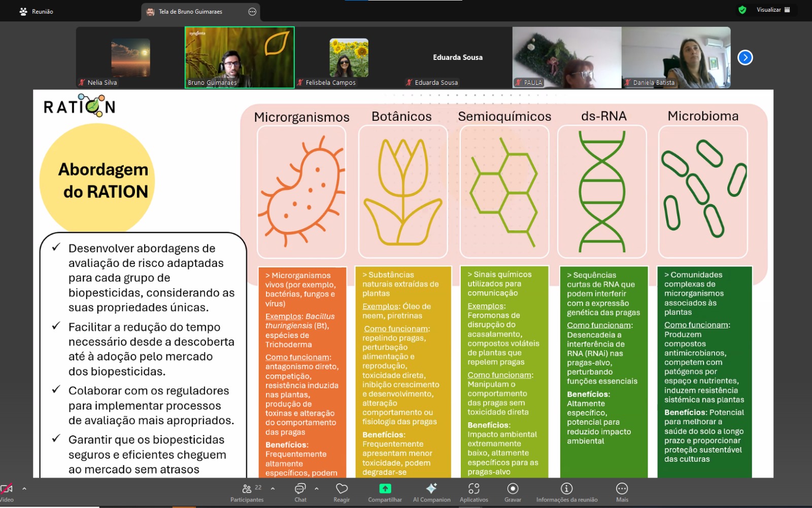This screenshot has width=812, height=508.
Task: Click the green security shield icon
Action: [x=742, y=10]
